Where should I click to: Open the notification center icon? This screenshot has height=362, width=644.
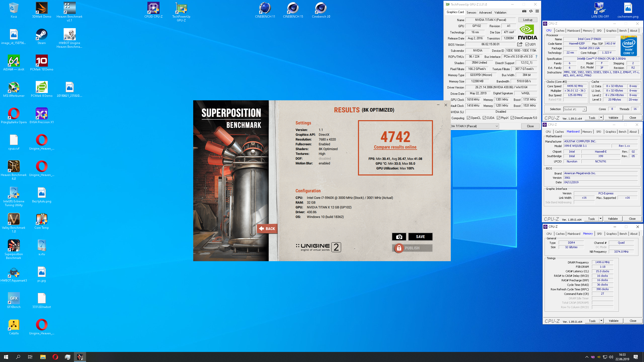(636, 357)
